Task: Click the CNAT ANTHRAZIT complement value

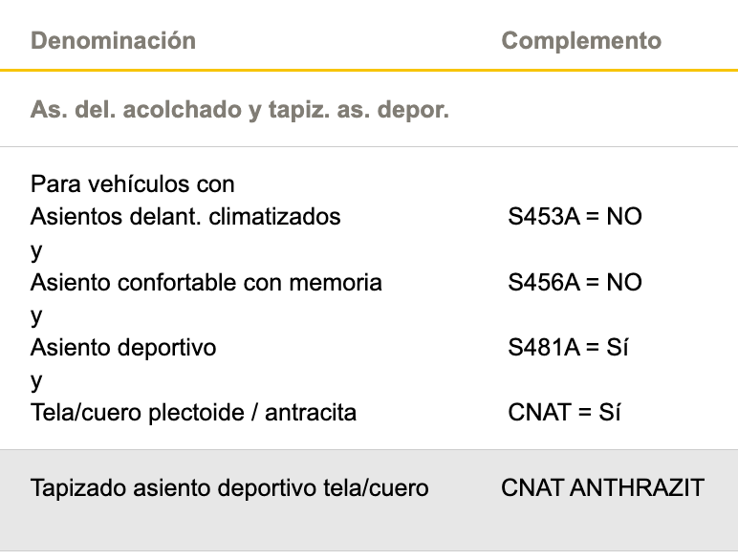Action: pos(602,488)
